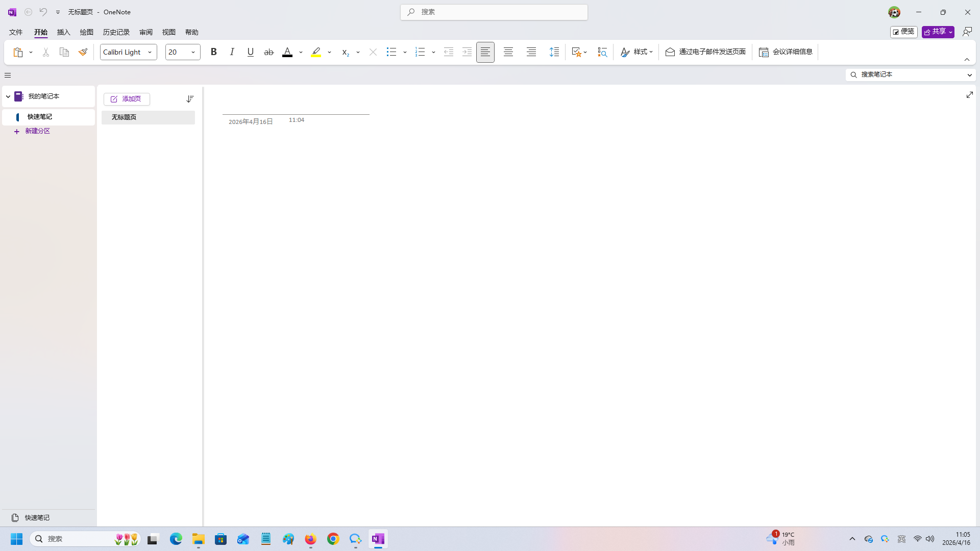The height and width of the screenshot is (551, 980).
Task: Toggle bold formatting
Action: (x=214, y=52)
